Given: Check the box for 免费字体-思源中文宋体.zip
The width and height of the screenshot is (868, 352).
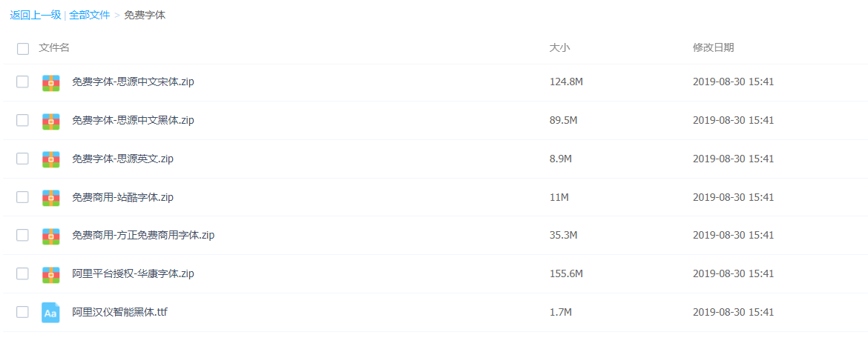Looking at the screenshot, I should tap(22, 82).
